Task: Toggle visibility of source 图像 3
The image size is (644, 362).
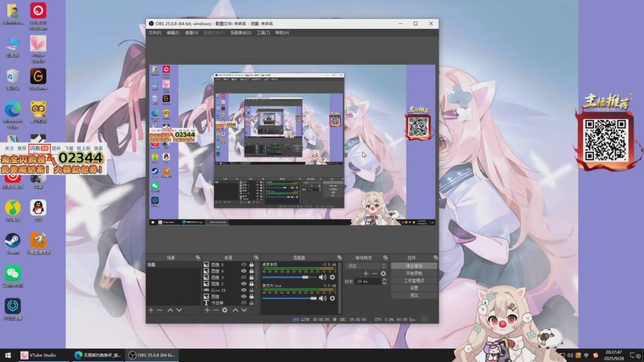Action: [x=244, y=278]
